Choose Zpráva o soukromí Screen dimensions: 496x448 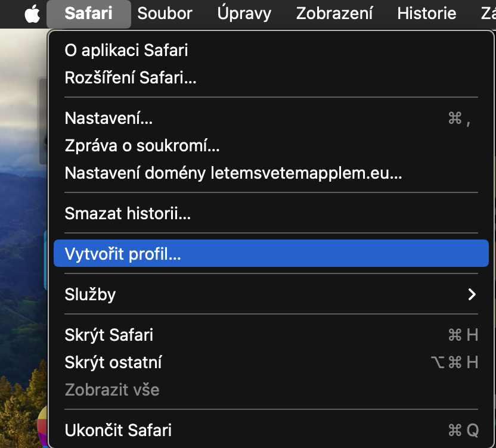tap(142, 146)
